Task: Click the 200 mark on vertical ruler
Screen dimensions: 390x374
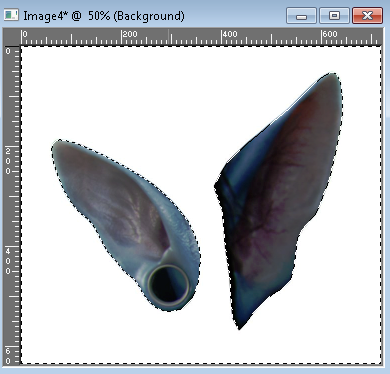Action: [8, 161]
